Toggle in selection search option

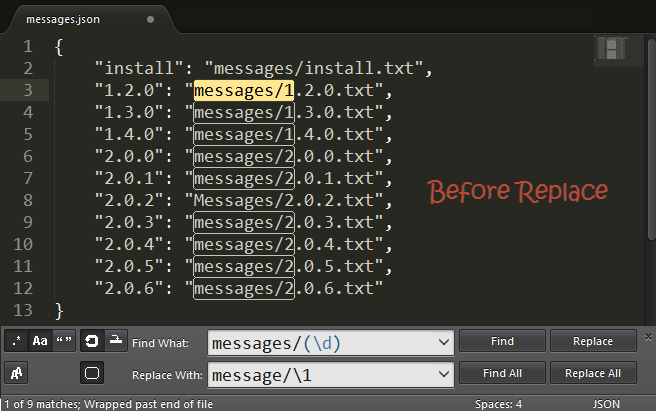(x=115, y=341)
